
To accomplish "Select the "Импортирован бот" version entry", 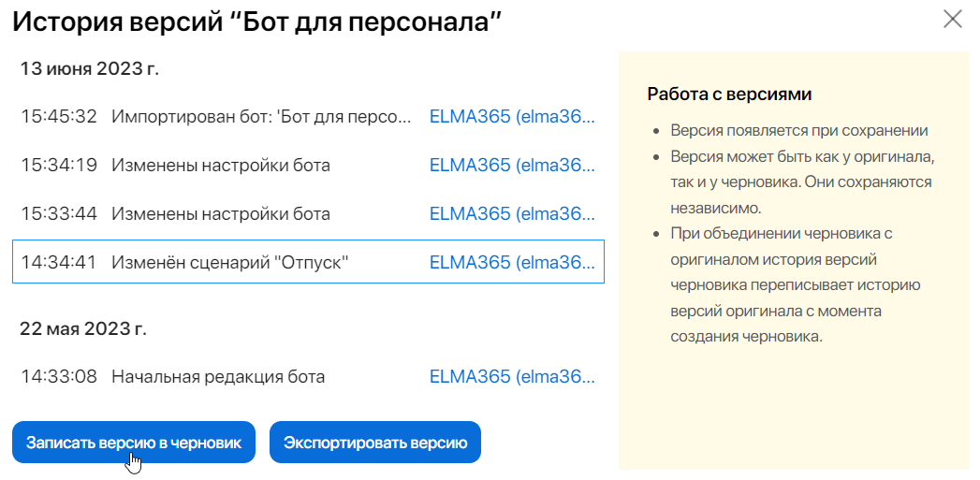I will (x=261, y=117).
